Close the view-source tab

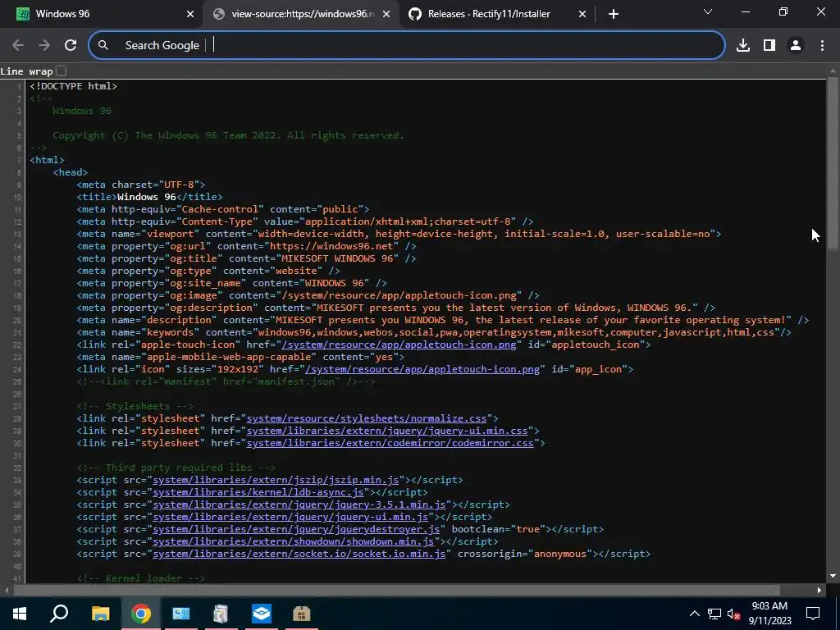tap(386, 15)
